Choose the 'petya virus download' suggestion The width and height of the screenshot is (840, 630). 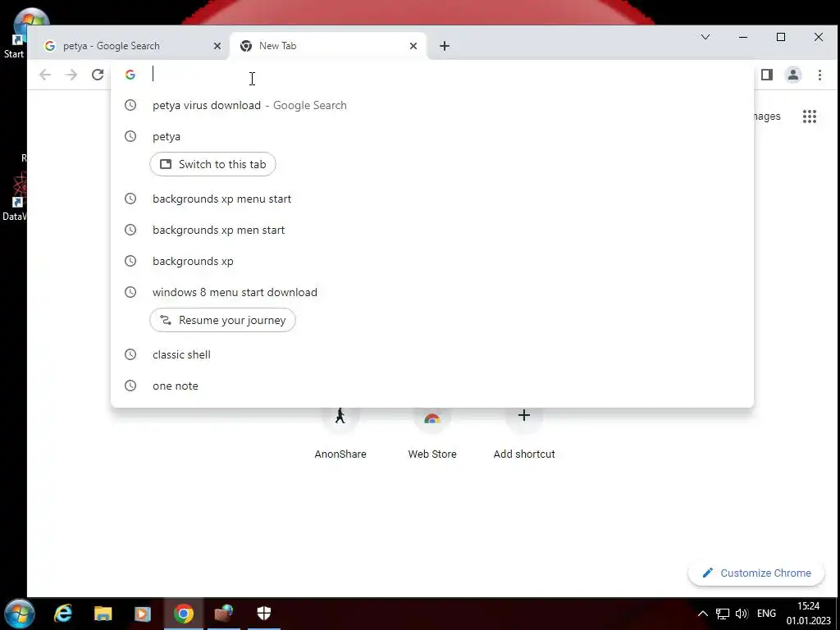(431, 106)
